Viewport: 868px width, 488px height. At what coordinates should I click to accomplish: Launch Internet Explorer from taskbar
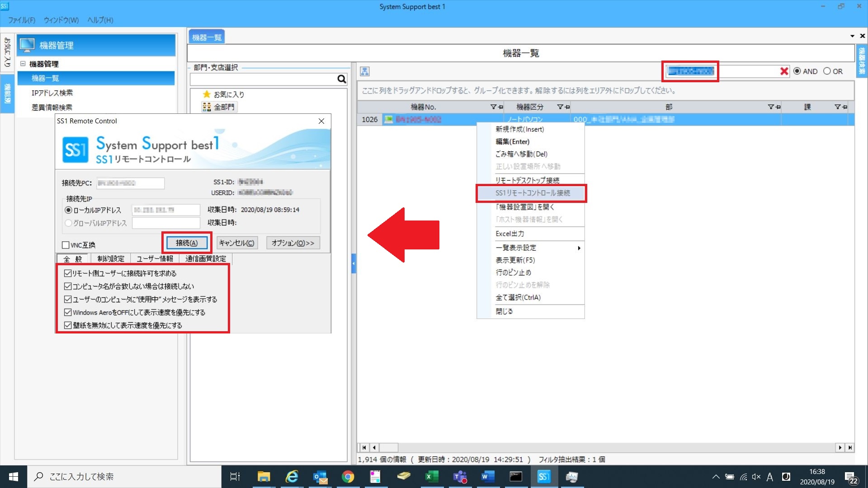click(x=292, y=477)
